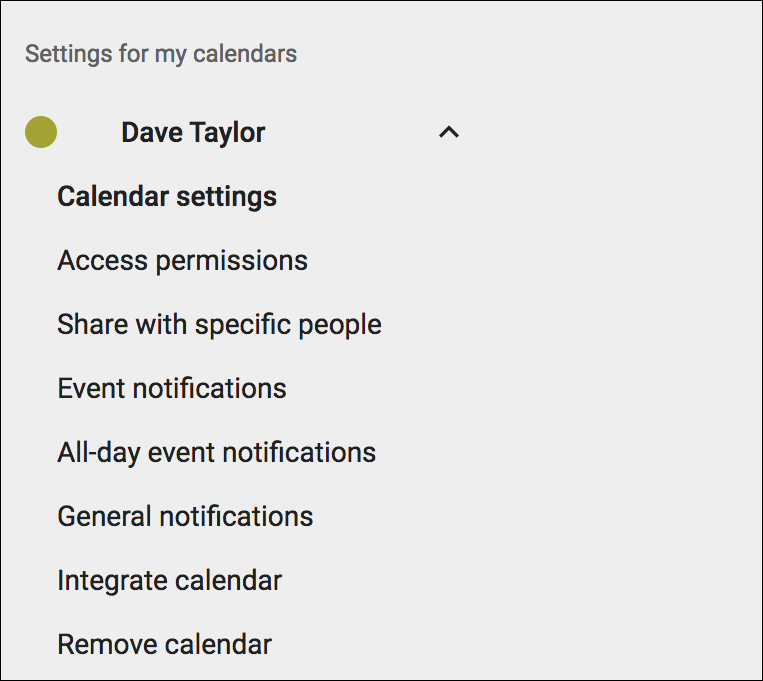763x681 pixels.
Task: Collapse the Dave Taylor calendar section
Action: coord(449,132)
